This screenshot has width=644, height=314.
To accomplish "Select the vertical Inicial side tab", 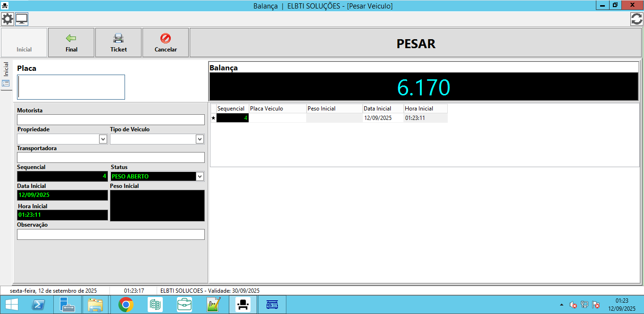I will pos(6,69).
